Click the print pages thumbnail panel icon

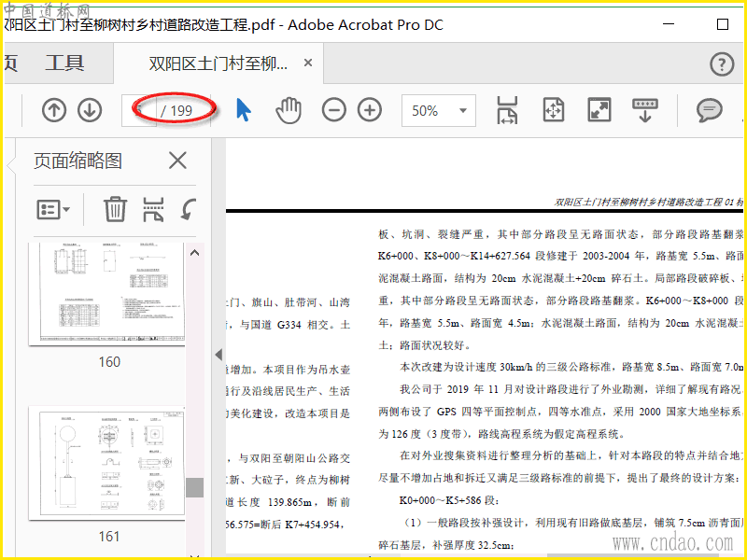pyautogui.click(x=153, y=209)
